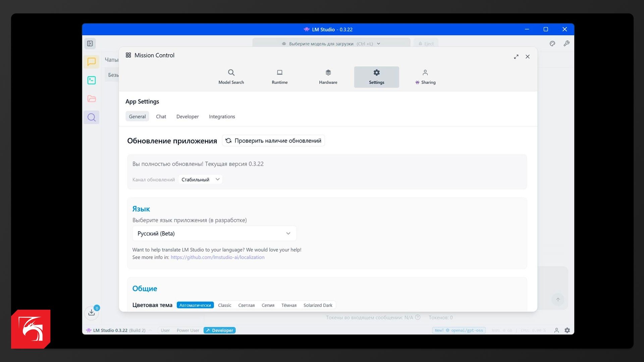The image size is (644, 362).
Task: Select the Solarized Dark theme
Action: (318, 305)
